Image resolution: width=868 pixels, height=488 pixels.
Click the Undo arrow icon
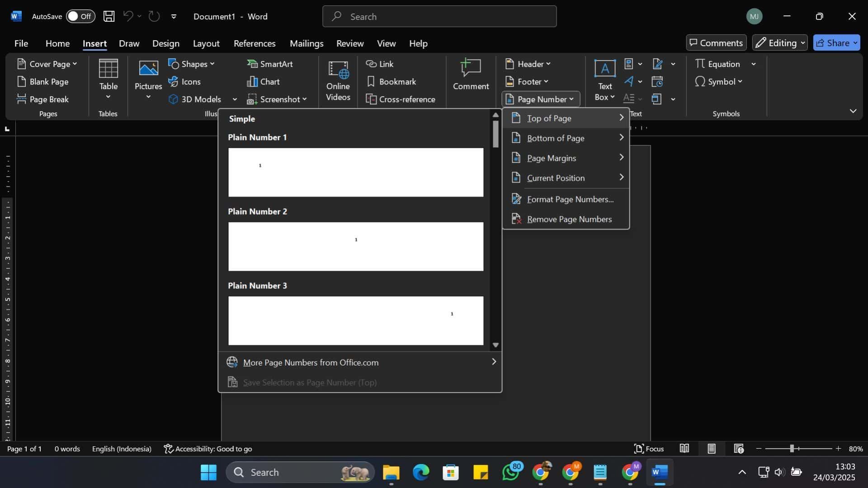[x=128, y=16]
